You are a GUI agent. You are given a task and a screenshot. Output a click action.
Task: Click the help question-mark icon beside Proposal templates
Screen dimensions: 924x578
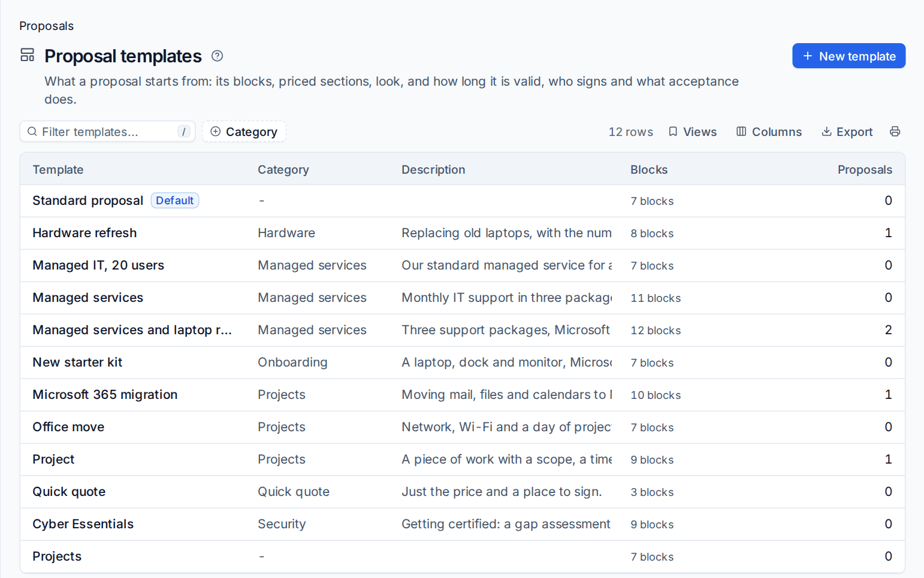(x=217, y=56)
